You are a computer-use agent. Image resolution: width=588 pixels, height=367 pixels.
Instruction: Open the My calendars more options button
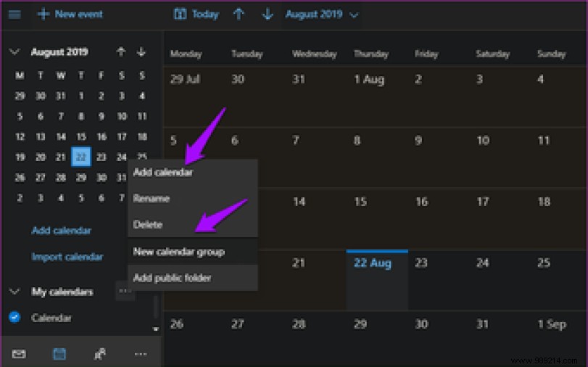pyautogui.click(x=125, y=291)
